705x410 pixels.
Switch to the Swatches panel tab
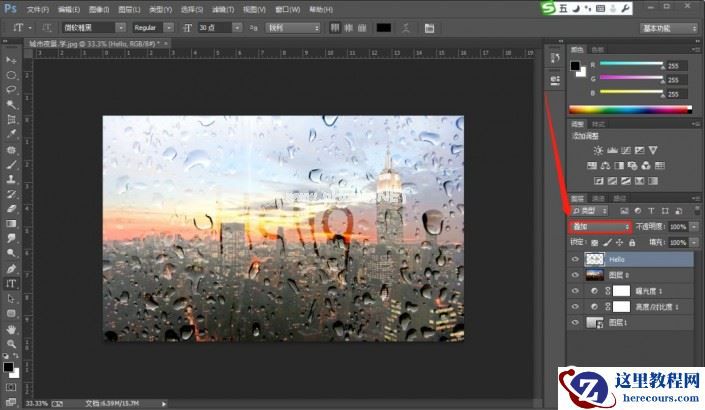tap(598, 49)
